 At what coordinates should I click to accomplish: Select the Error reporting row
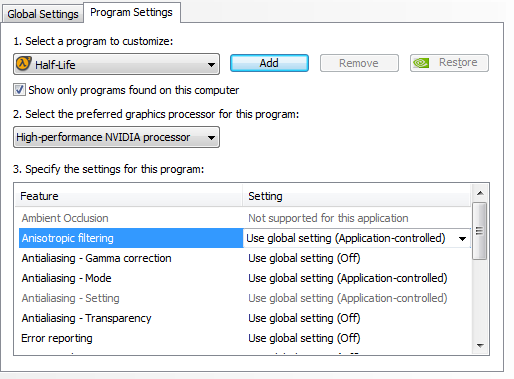(245, 338)
